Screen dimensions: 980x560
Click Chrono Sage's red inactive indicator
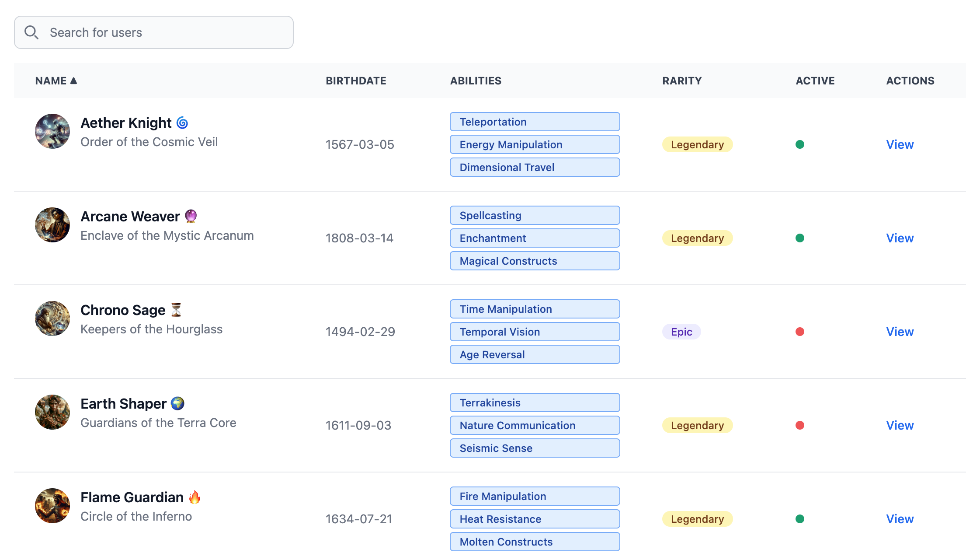point(800,332)
